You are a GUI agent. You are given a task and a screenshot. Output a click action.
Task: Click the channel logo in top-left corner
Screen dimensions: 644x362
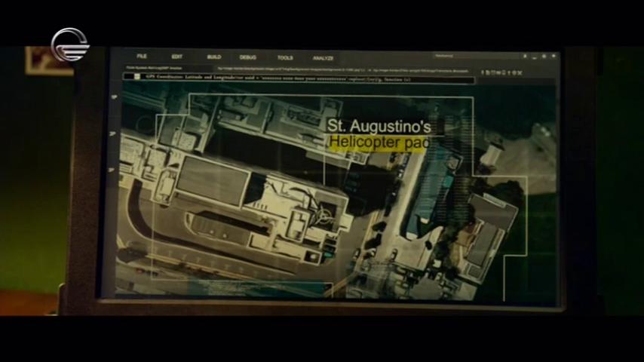point(69,44)
